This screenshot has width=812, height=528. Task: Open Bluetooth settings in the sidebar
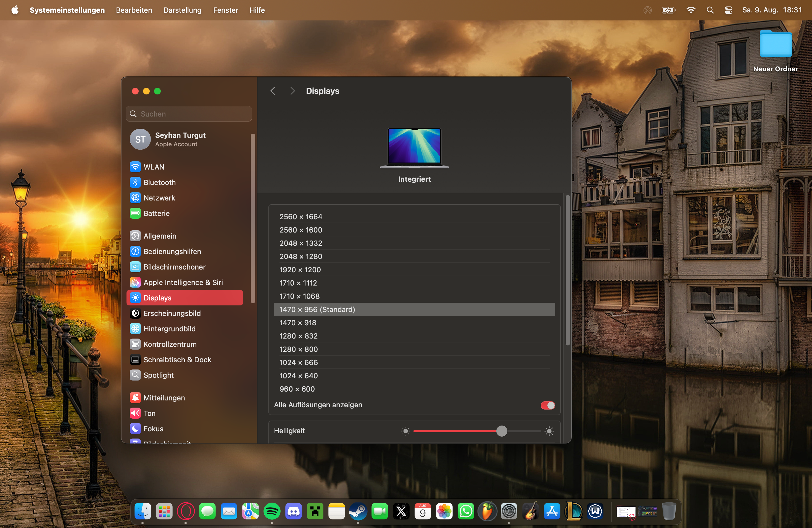click(x=184, y=182)
